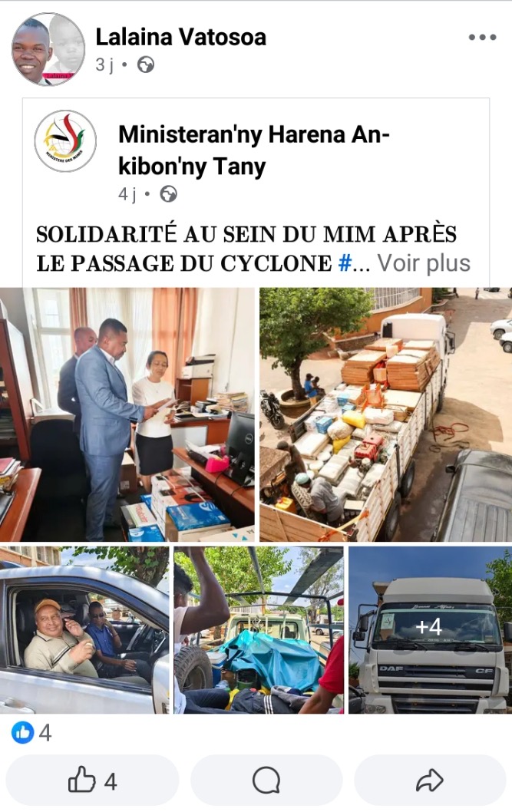Open the loaded supply truck photo

[385, 414]
